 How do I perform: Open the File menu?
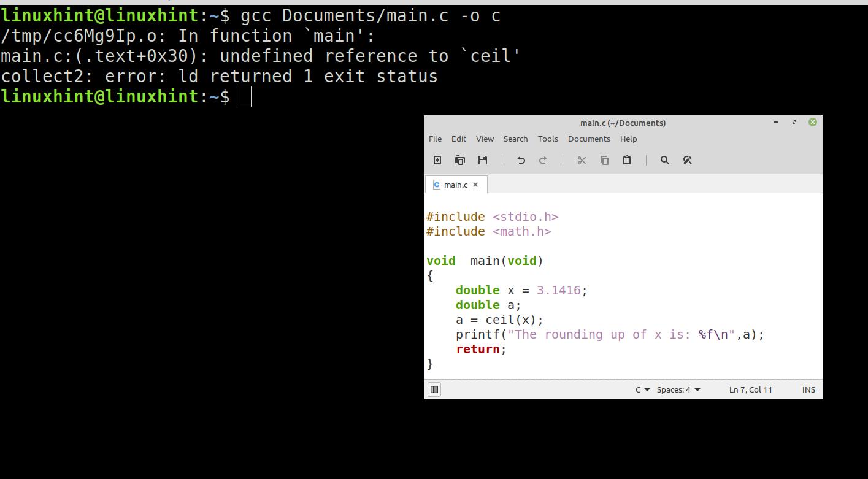pos(435,139)
